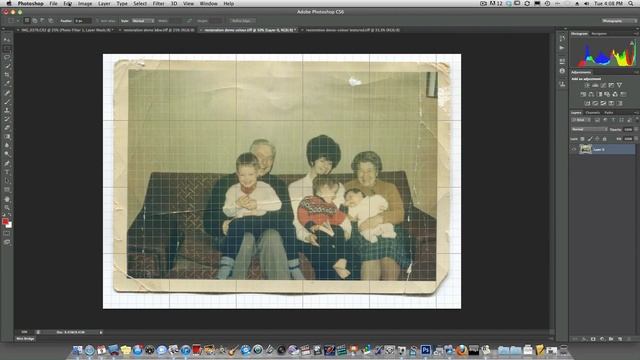Select the Hand tool
Viewport: 640px width, 360px height.
point(7,199)
